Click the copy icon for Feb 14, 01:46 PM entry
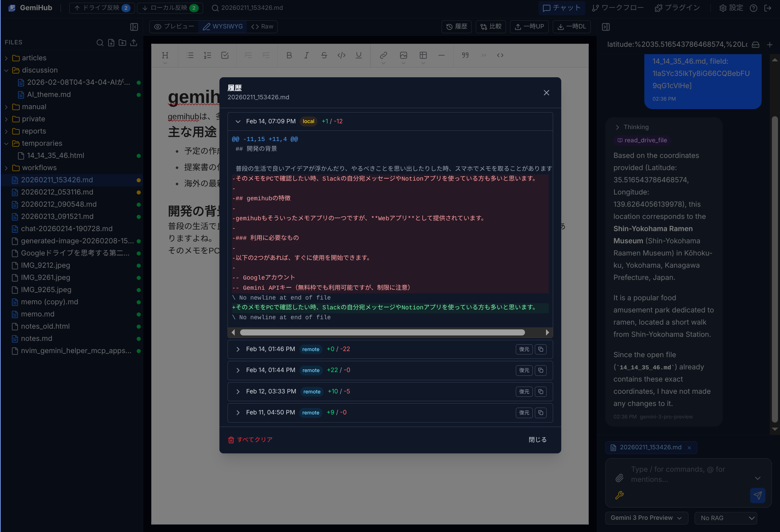This screenshot has height=532, width=780. (541, 349)
